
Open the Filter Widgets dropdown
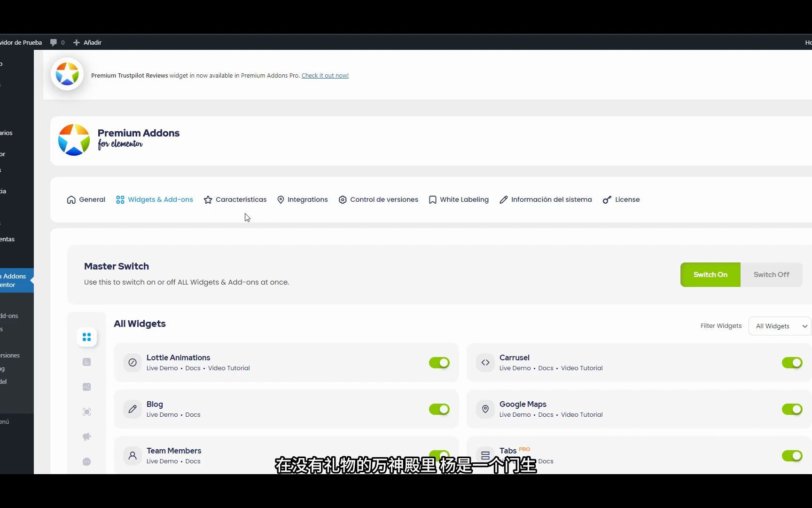(779, 325)
